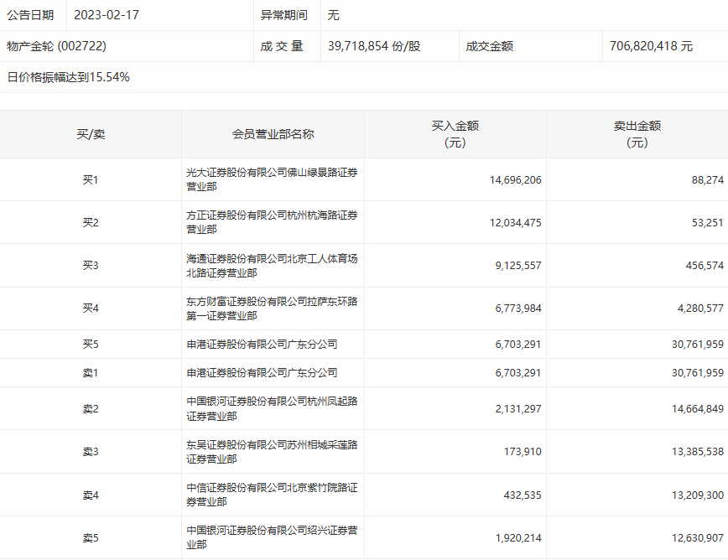Select buy amount 2,131,297
728x560 pixels.
point(518,409)
